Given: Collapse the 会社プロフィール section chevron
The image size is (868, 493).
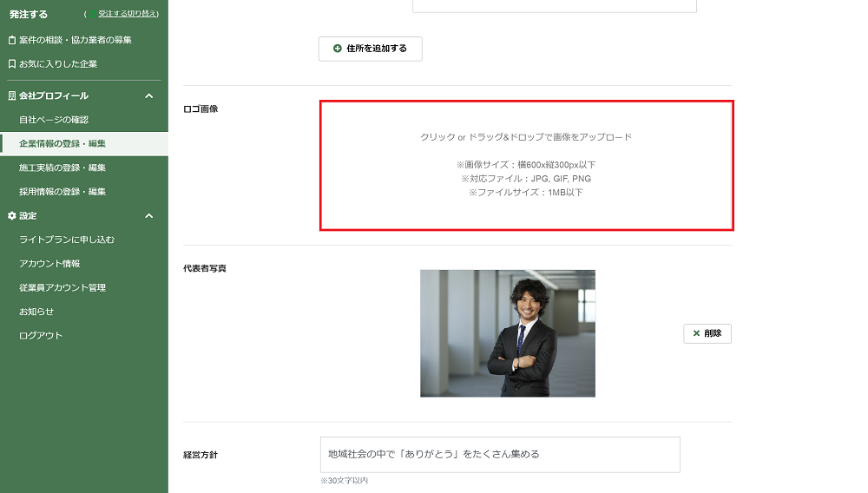Looking at the screenshot, I should (148, 95).
